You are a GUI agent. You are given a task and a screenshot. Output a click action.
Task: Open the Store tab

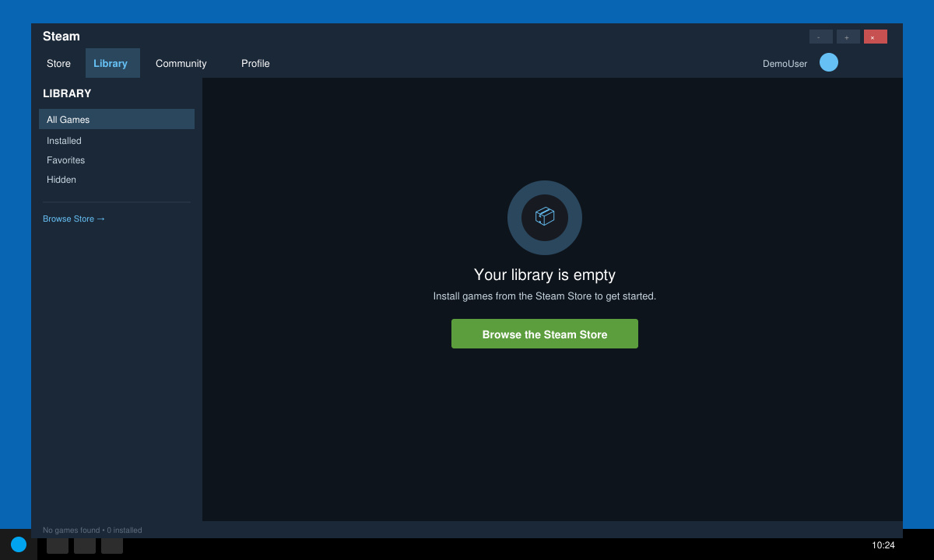tap(58, 64)
